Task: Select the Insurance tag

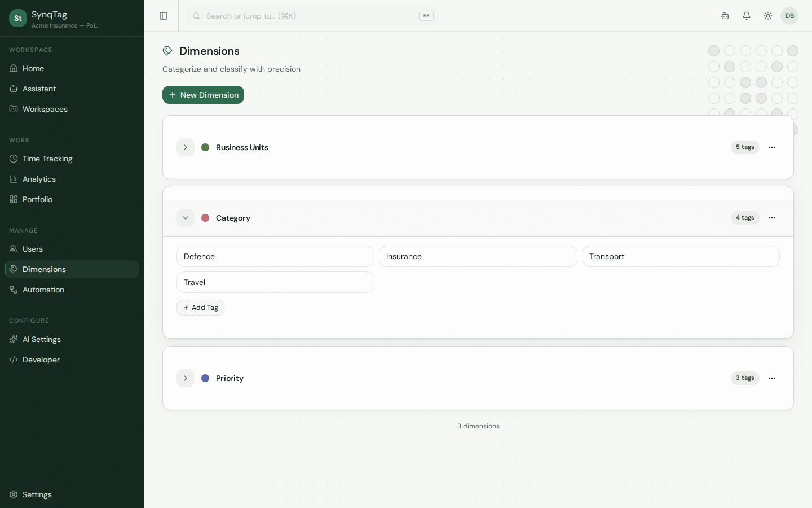Action: [x=478, y=256]
